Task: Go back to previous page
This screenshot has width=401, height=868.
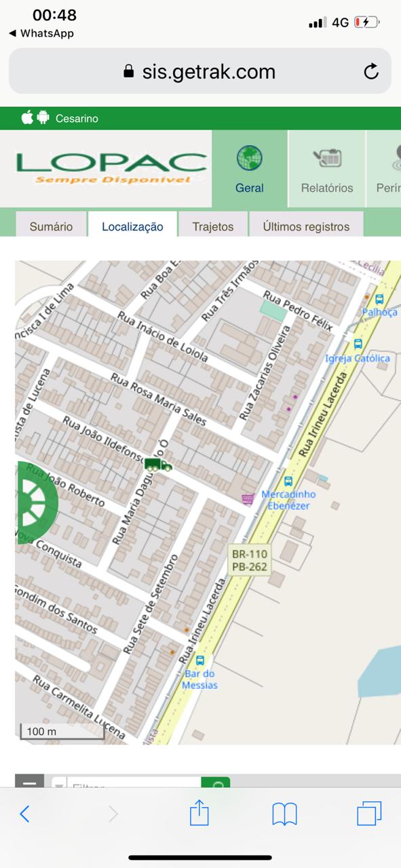Action: click(24, 814)
